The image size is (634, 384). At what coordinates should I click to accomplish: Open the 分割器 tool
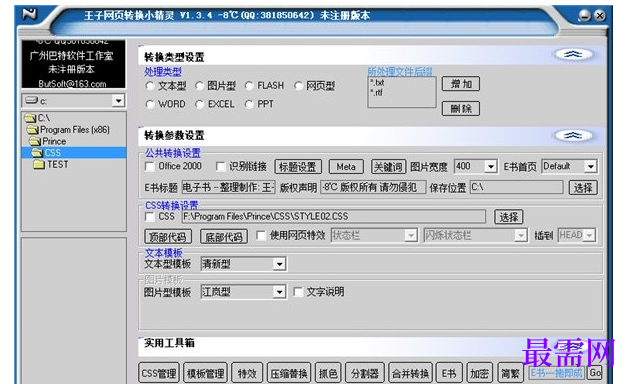pyautogui.click(x=365, y=373)
